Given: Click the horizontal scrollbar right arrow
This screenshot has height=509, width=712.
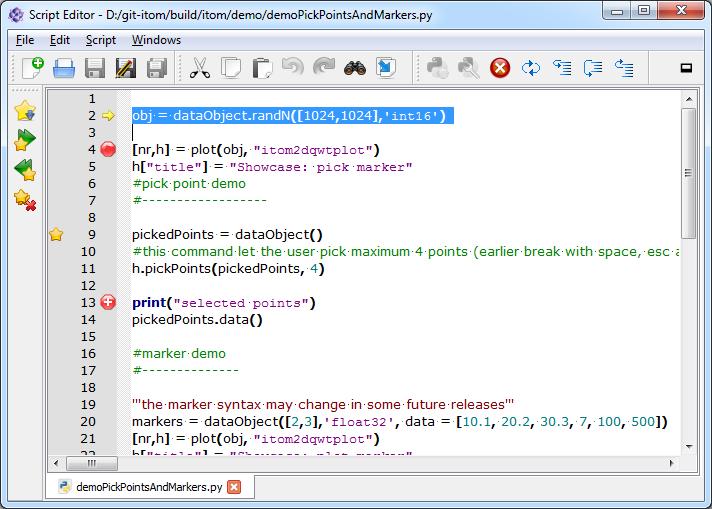Looking at the screenshot, I should (671, 464).
